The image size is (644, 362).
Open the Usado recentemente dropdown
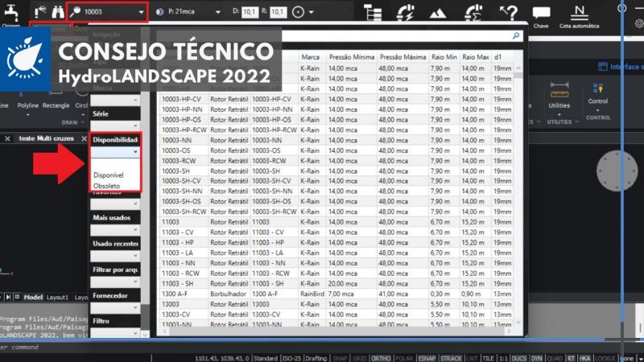coord(115,256)
